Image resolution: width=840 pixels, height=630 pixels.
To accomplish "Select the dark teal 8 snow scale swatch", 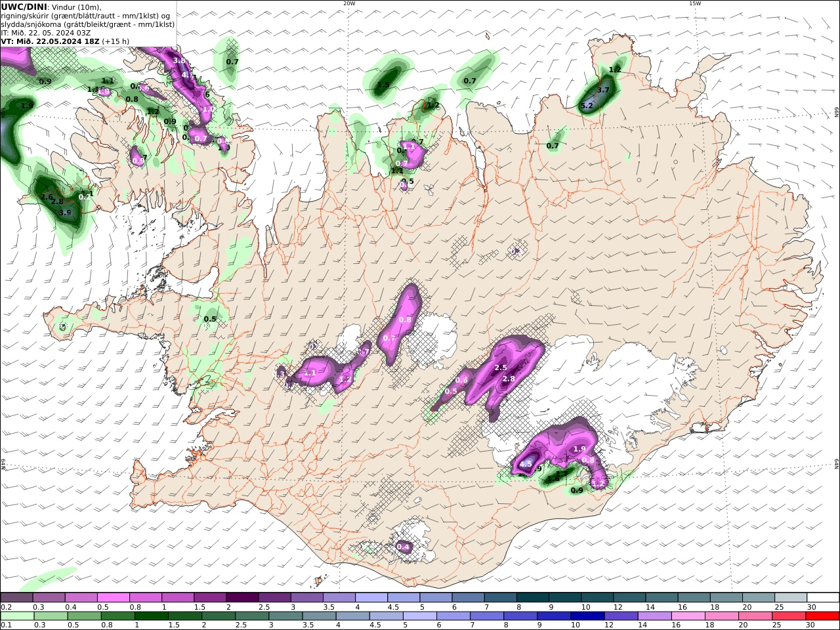I will pos(533,598).
